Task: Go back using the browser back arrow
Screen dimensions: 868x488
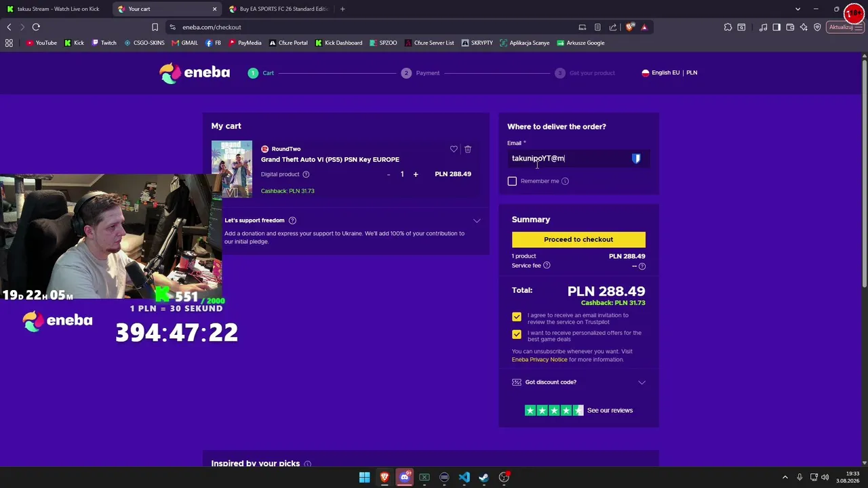Action: pyautogui.click(x=9, y=27)
